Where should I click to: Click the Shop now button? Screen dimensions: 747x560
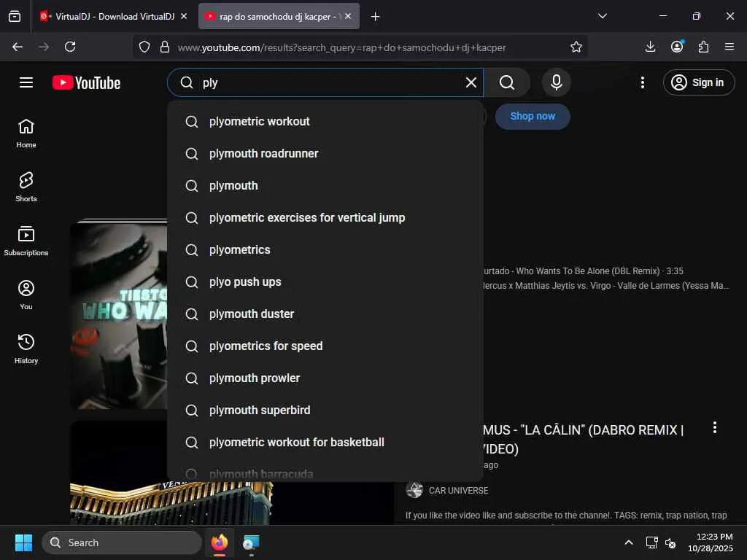(x=532, y=116)
